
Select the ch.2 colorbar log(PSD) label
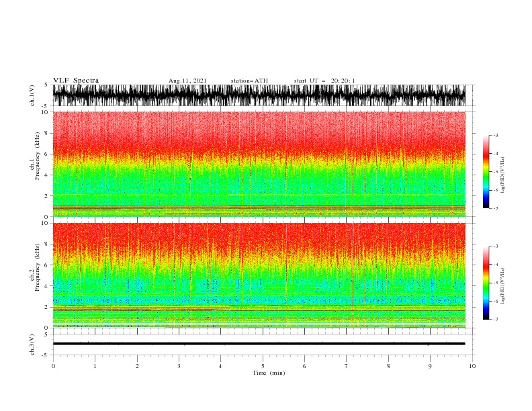503,286
